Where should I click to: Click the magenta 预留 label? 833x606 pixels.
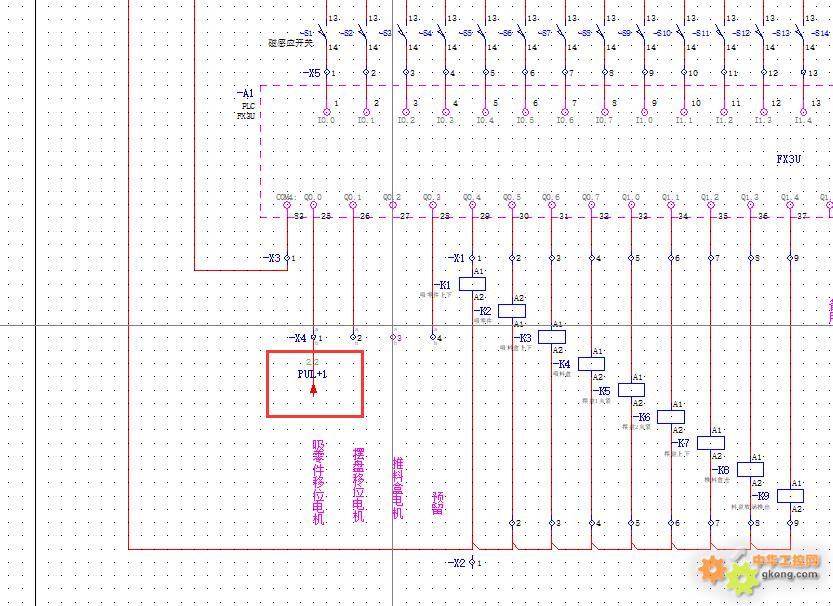[x=438, y=503]
